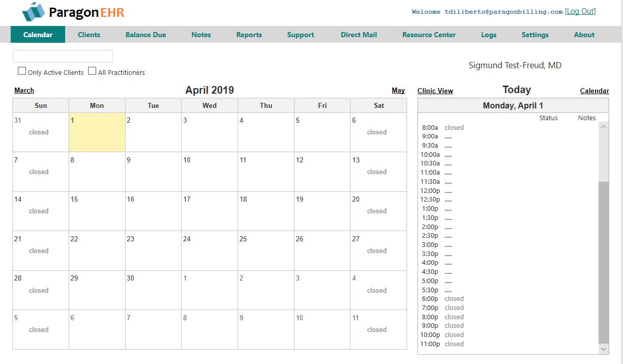Enable the All Practitioners checkbox
This screenshot has height=364, width=623.
92,70
